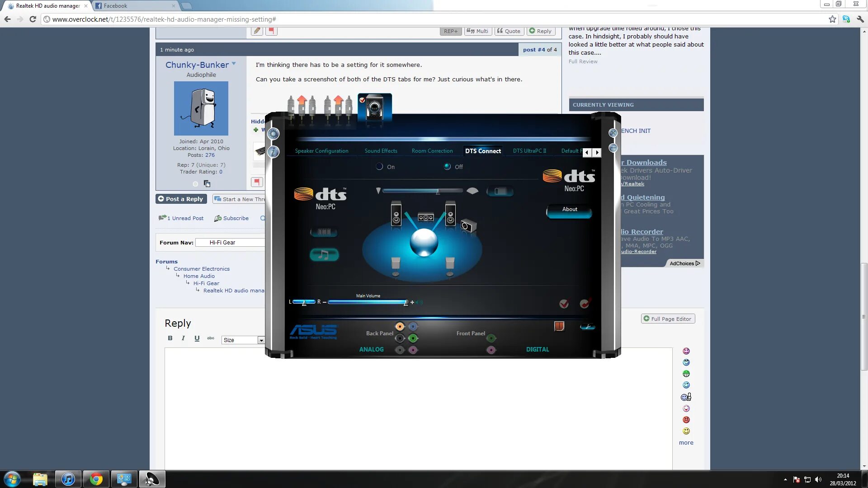Click Room Correction tab
The height and width of the screenshot is (488, 868).
[433, 151]
